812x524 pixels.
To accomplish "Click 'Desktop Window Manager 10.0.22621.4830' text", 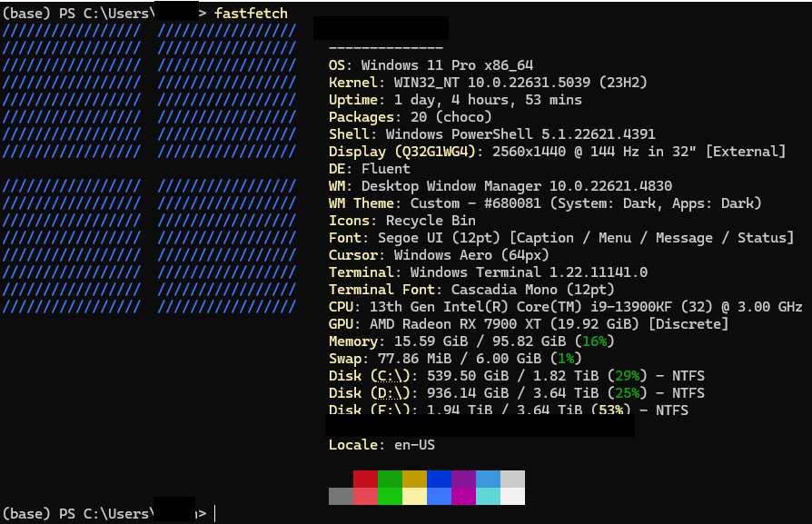I will coord(516,186).
